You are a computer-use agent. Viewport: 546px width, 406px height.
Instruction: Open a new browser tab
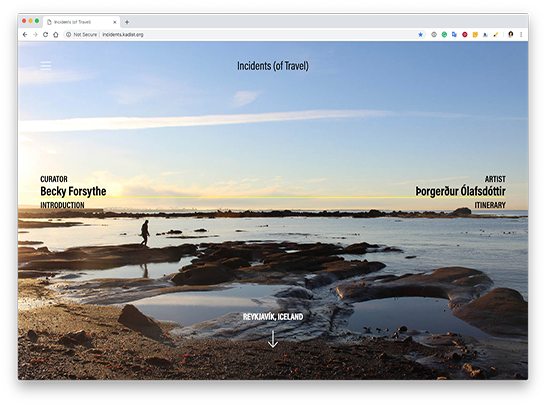[127, 22]
